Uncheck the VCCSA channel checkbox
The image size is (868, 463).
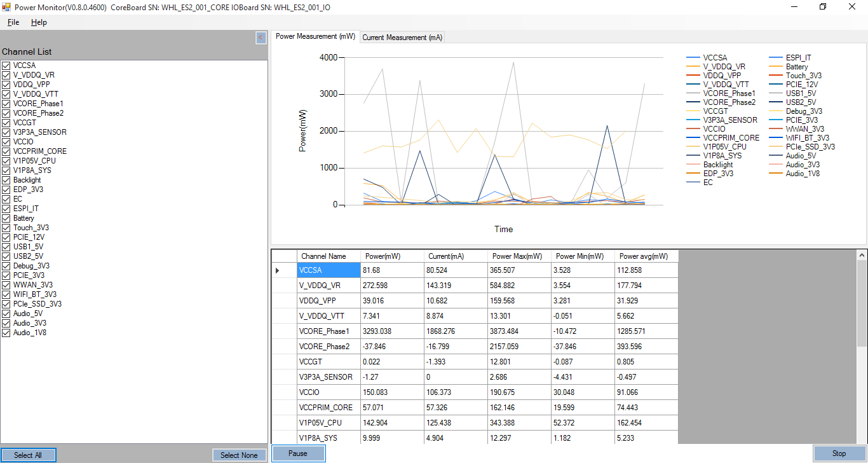point(6,66)
